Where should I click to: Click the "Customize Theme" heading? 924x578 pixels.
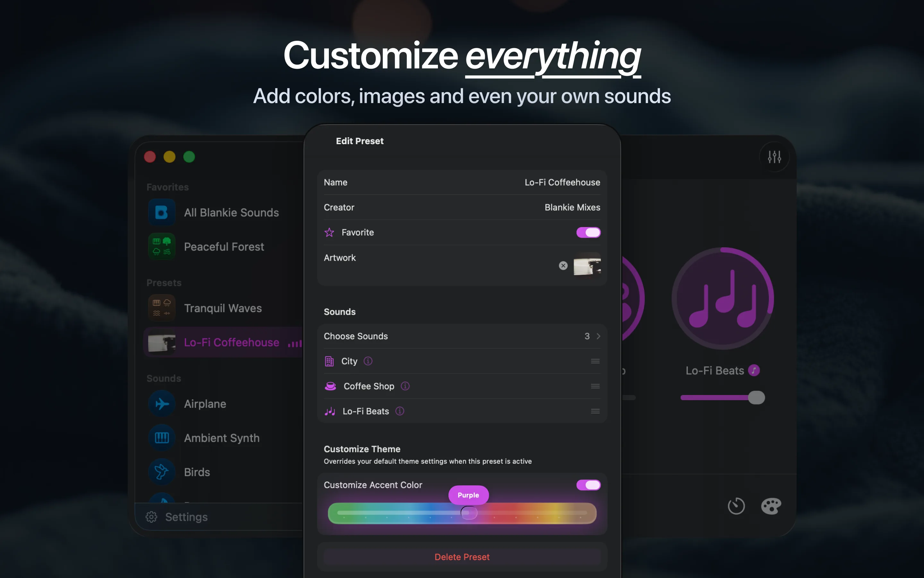coord(362,449)
